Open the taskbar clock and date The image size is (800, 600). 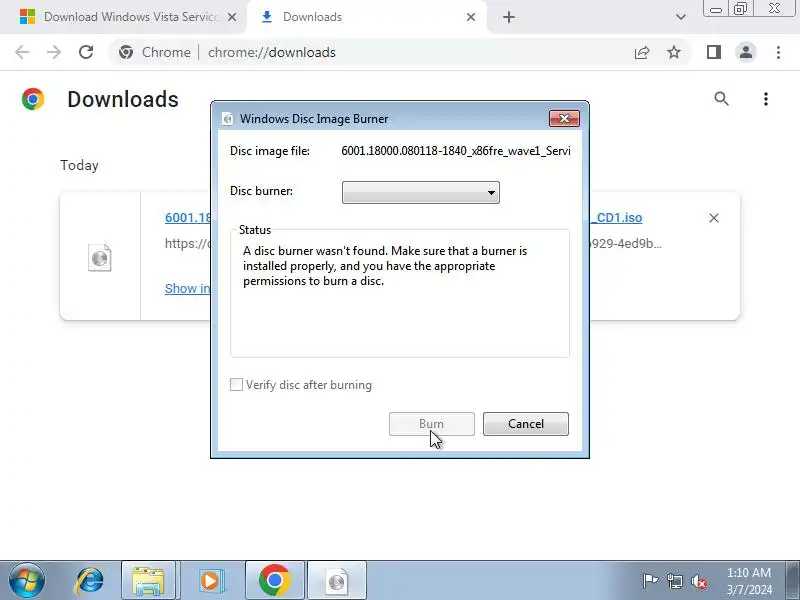coord(749,581)
